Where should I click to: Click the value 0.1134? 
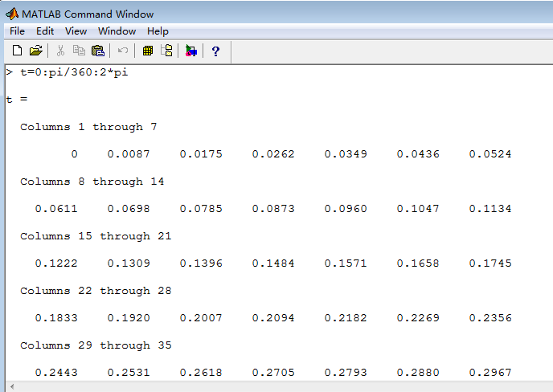pos(490,209)
